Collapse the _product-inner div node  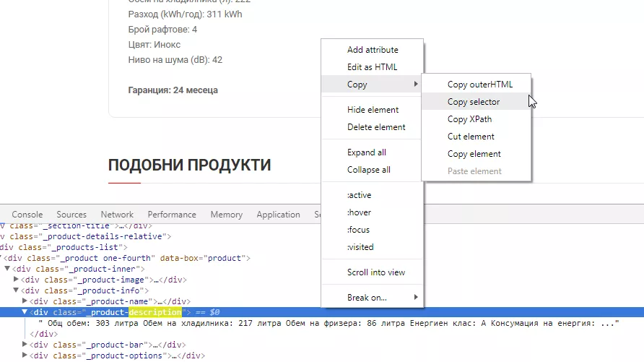pyautogui.click(x=7, y=268)
